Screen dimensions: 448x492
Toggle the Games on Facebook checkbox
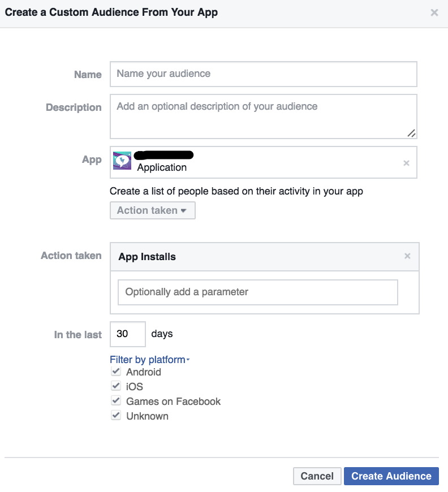coord(116,401)
